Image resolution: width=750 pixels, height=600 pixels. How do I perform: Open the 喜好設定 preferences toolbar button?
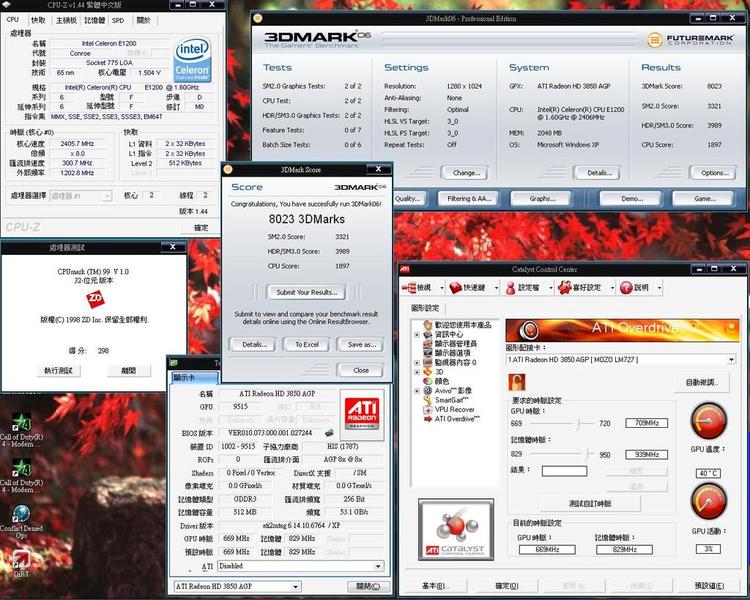(x=579, y=288)
